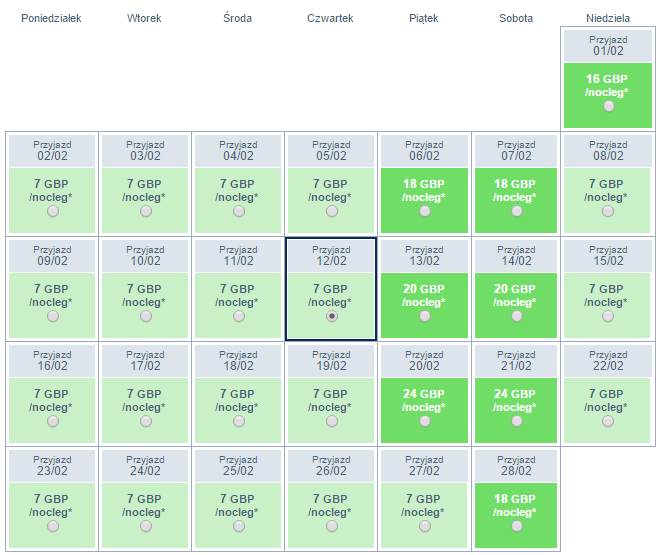Click the 7 GBP price cell for 22/02

[x=609, y=401]
